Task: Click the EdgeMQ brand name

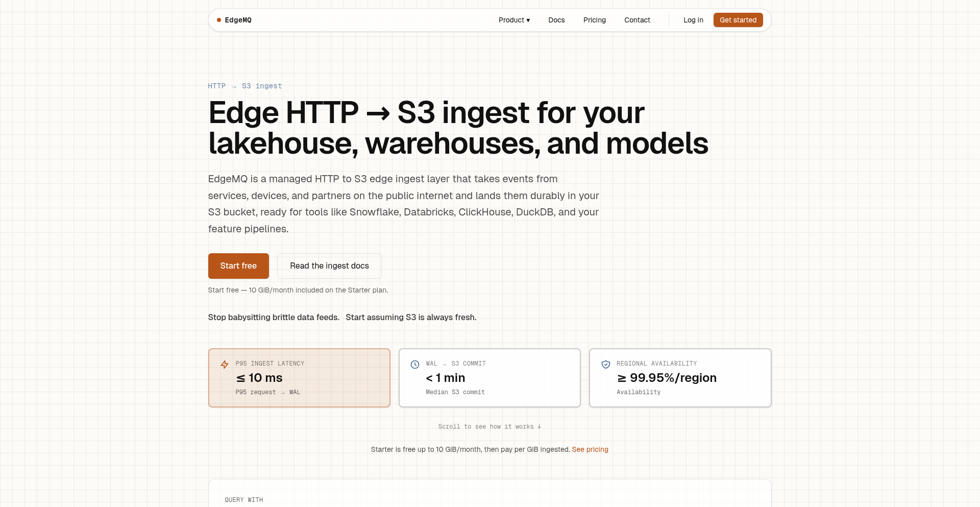Action: 238,20
